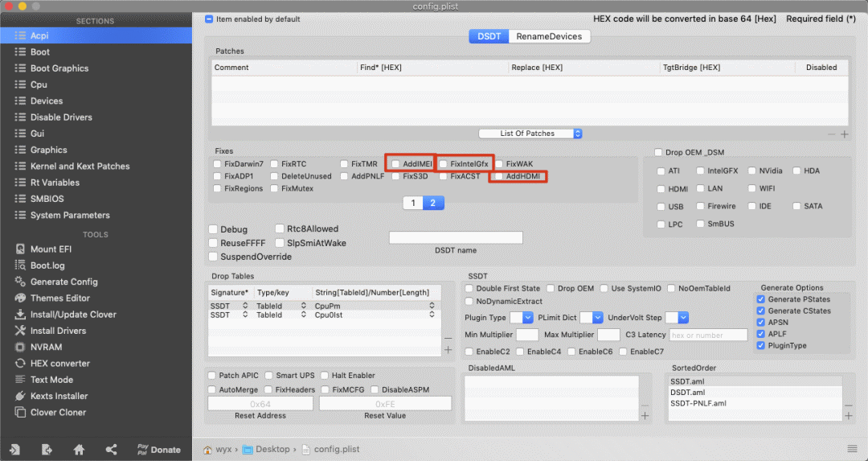This screenshot has height=461, width=868.
Task: Remove a patch with minus icon in Patches
Action: pyautogui.click(x=832, y=134)
